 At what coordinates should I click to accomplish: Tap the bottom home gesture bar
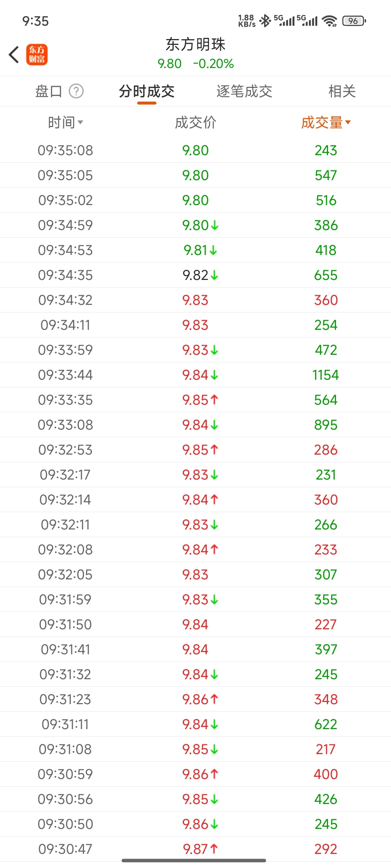tap(194, 860)
